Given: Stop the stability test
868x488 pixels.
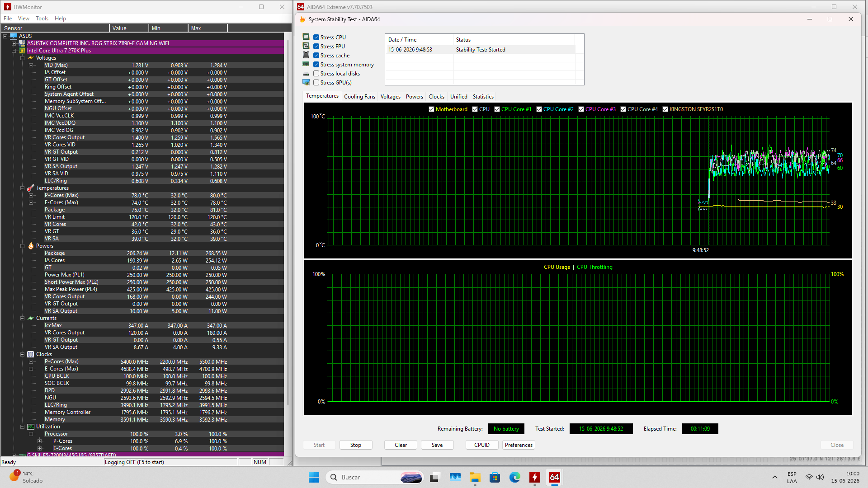Looking at the screenshot, I should click(x=356, y=445).
